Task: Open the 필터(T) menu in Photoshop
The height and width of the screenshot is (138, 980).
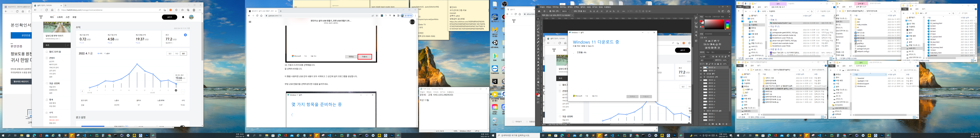Action: coord(583,7)
